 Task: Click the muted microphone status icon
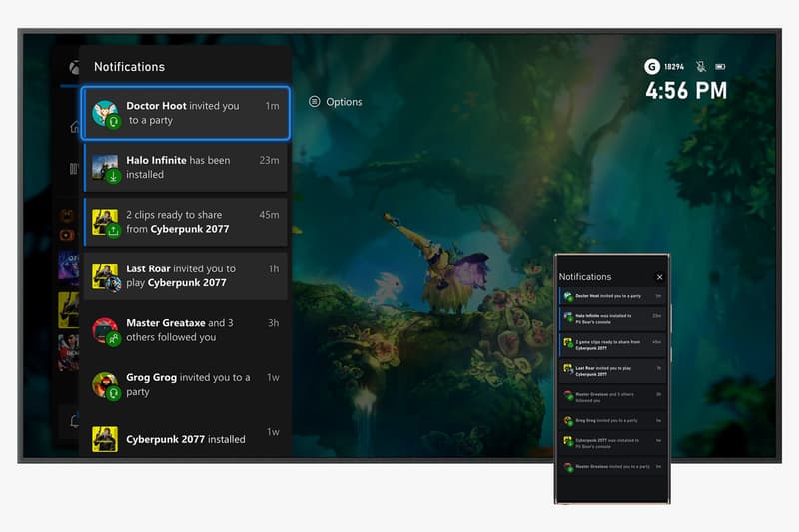(701, 67)
